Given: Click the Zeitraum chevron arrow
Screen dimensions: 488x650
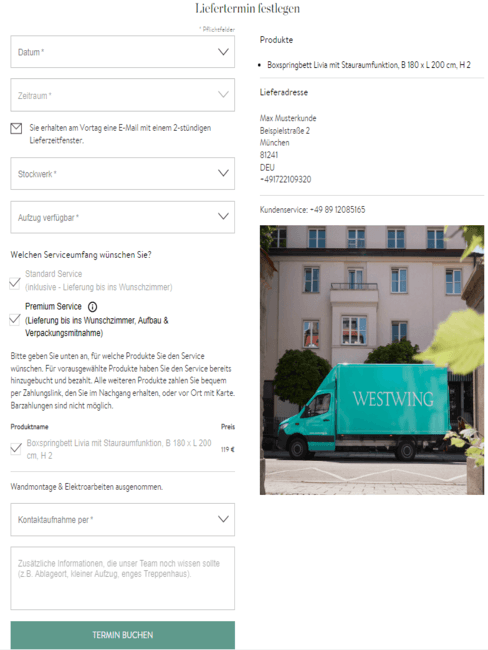Looking at the screenshot, I should click(223, 95).
